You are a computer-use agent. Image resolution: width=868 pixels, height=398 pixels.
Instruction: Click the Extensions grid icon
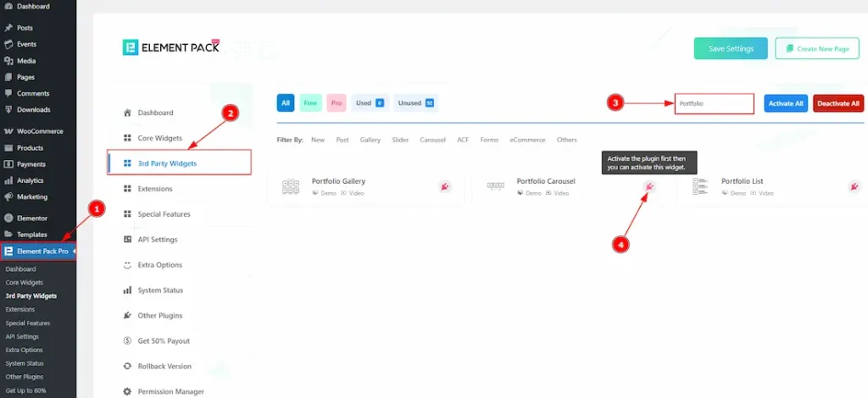pyautogui.click(x=127, y=189)
